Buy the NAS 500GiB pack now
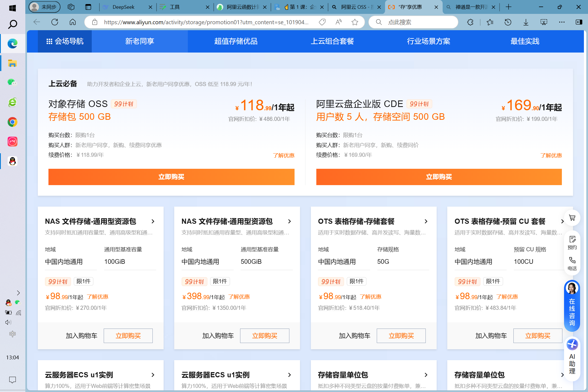Viewport: 588px width, 392px height. [265, 336]
